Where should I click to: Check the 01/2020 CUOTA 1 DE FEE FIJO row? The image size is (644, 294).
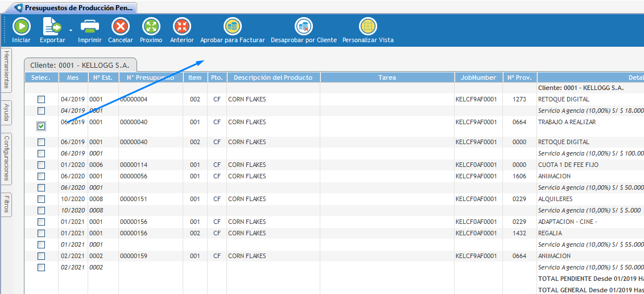42,165
